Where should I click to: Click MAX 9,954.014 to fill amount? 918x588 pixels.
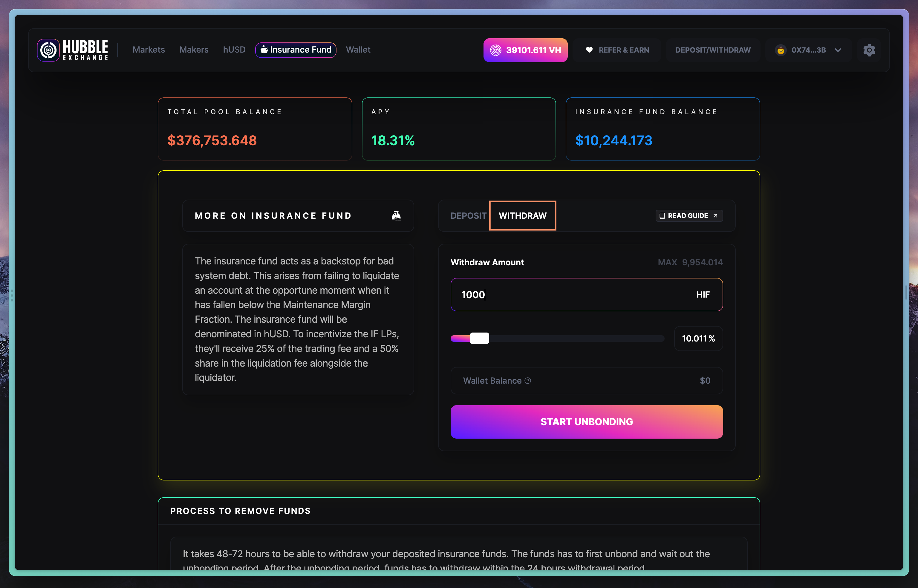click(690, 262)
